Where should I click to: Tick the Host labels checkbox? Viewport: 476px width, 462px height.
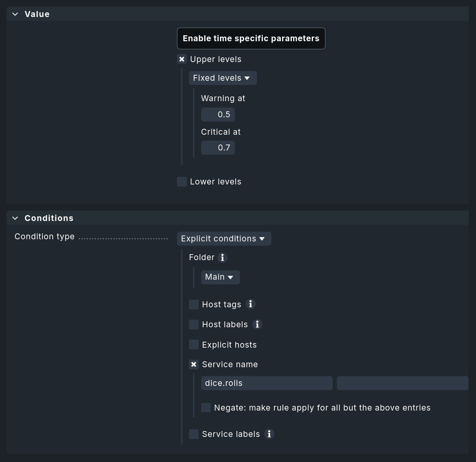194,324
